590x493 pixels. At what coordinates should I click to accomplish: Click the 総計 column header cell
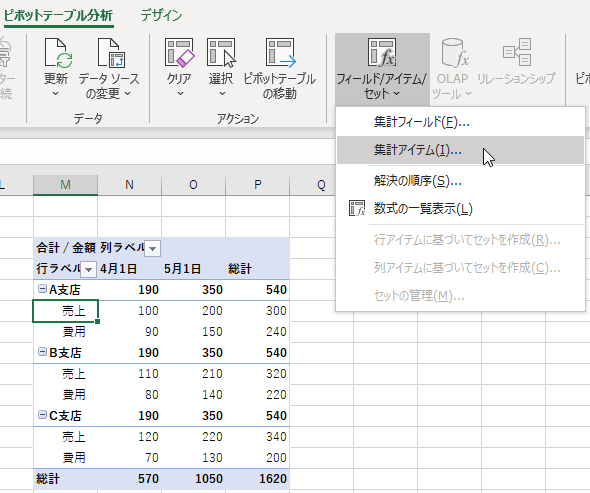257,269
